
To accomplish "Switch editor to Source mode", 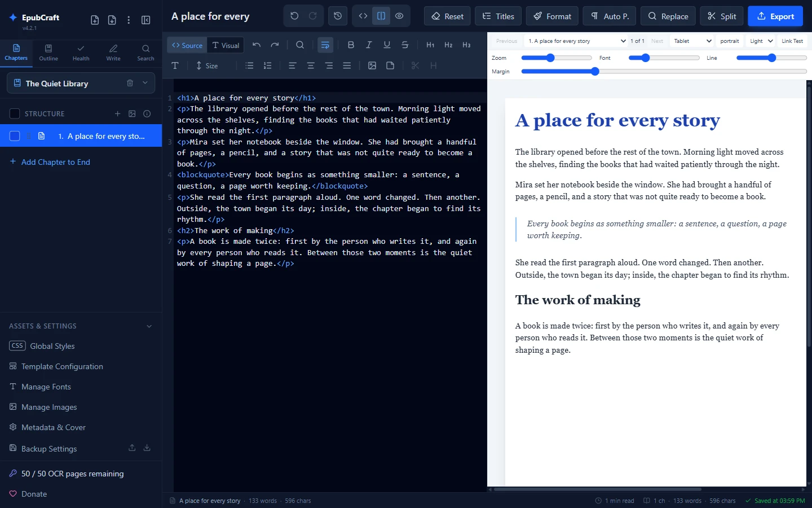I will [187, 45].
